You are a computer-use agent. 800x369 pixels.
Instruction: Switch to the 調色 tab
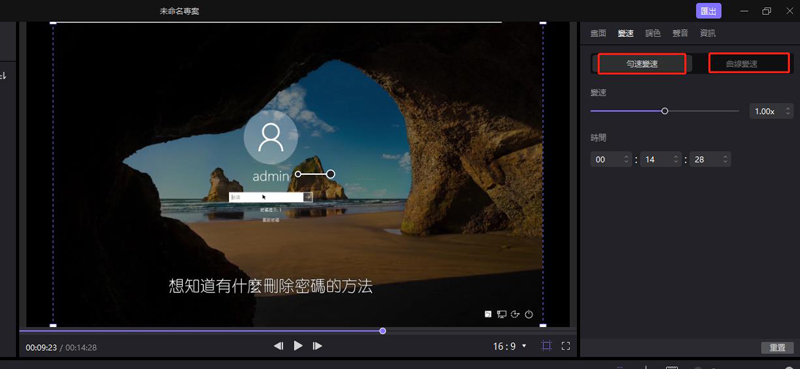(x=653, y=33)
